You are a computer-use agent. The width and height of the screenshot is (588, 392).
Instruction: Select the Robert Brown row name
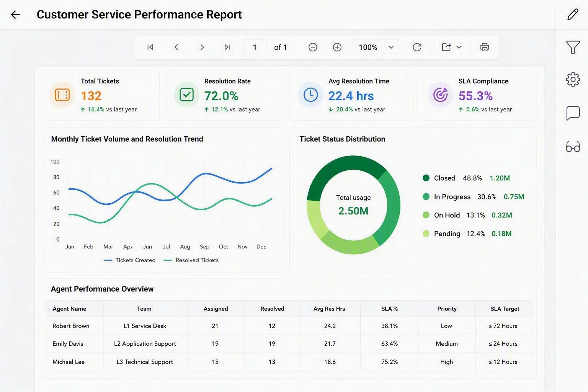(x=71, y=326)
